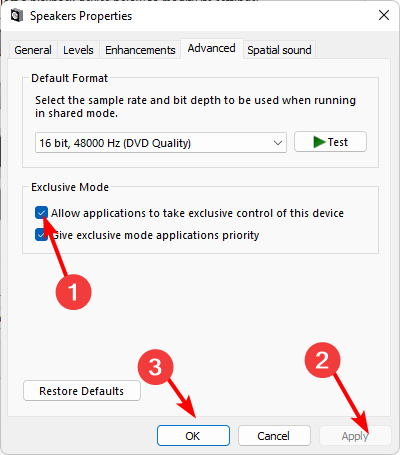This screenshot has width=400, height=455.
Task: Close the Speakers Properties dialog
Action: point(384,15)
